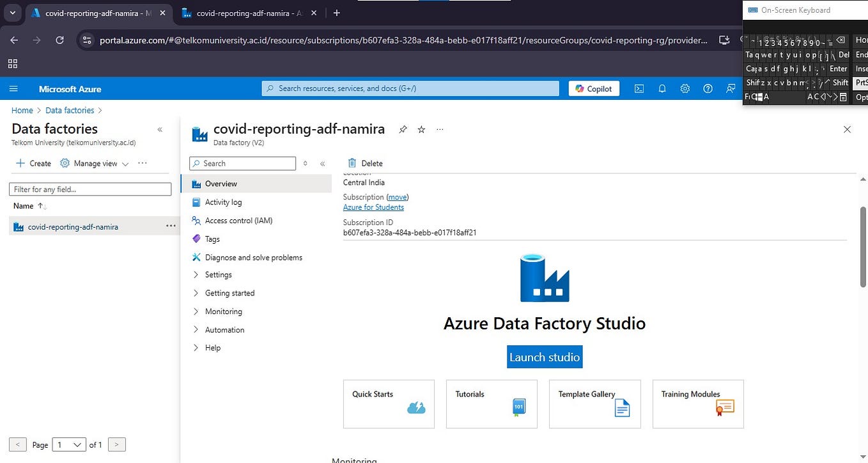Click the Launch studio button
Image resolution: width=868 pixels, height=463 pixels.
point(544,357)
